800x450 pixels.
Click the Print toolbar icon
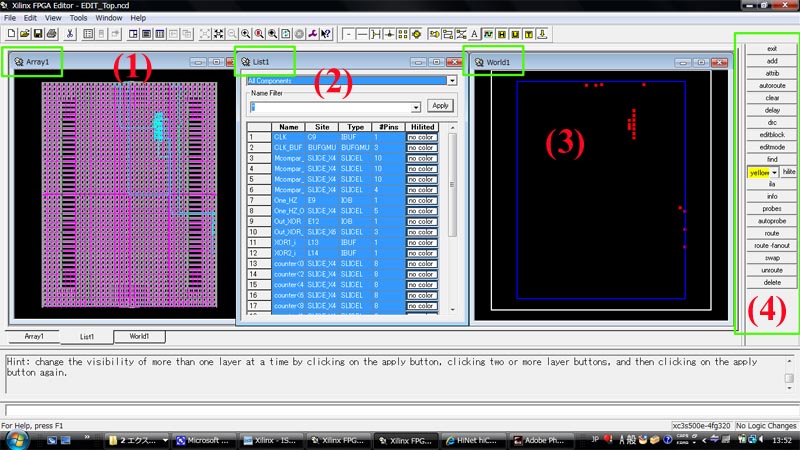coord(51,34)
